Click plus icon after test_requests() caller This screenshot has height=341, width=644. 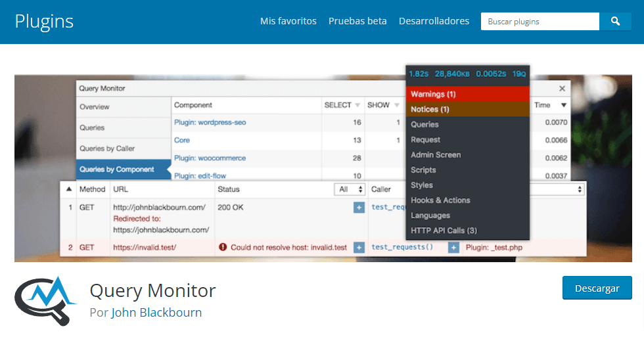(453, 248)
